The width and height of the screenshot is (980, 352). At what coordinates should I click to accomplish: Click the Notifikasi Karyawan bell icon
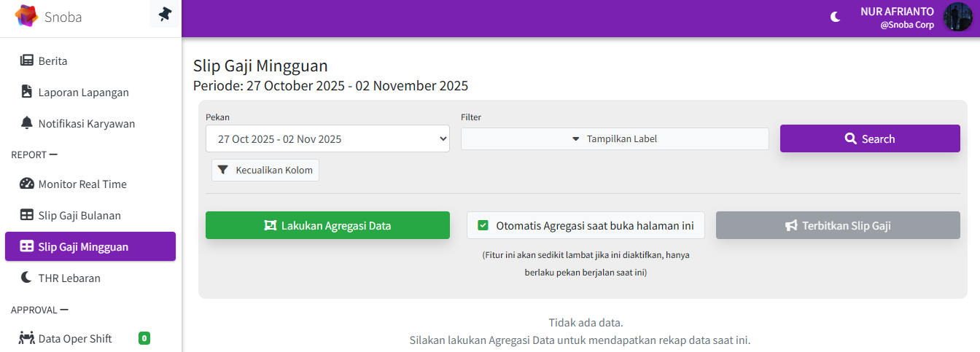point(27,123)
